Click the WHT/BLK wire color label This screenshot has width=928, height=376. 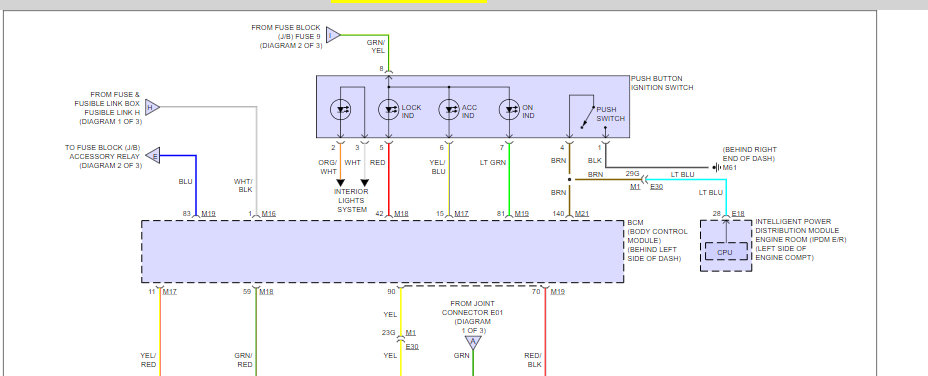point(243,185)
